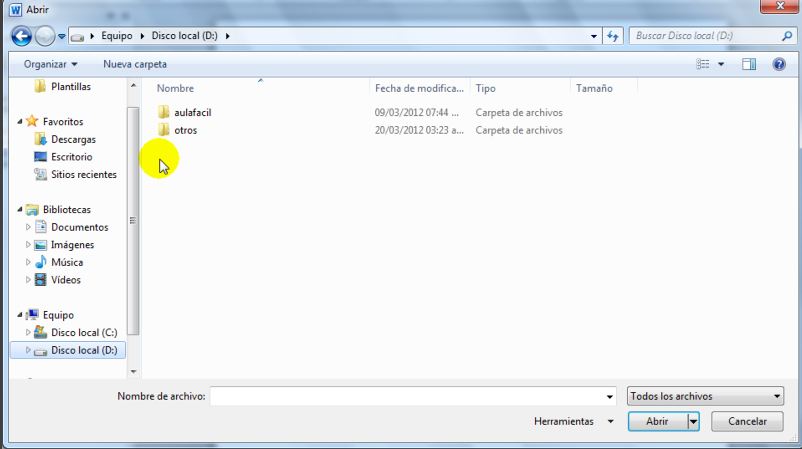
Task: Open the Organizar menu
Action: [x=50, y=64]
